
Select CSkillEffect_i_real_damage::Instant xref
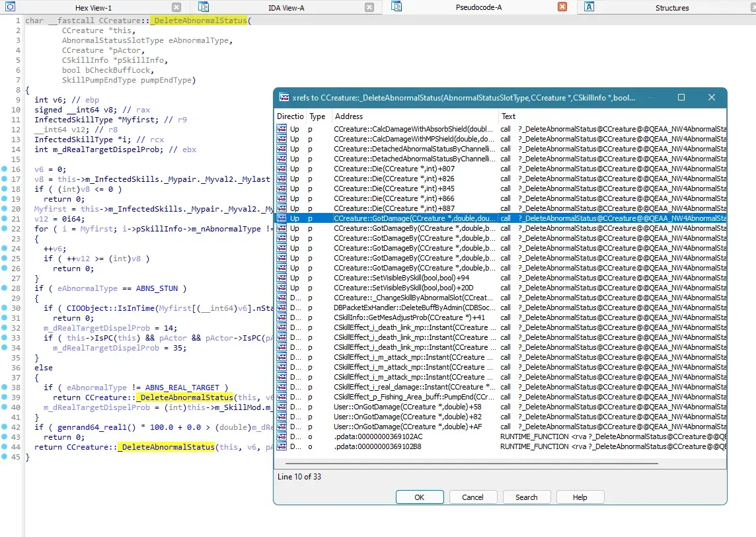coord(500,387)
